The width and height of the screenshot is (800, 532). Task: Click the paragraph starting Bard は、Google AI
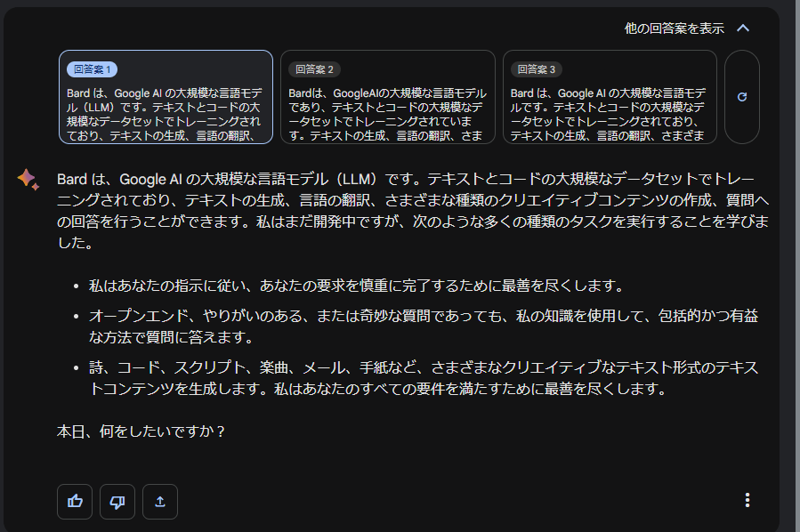point(413,211)
